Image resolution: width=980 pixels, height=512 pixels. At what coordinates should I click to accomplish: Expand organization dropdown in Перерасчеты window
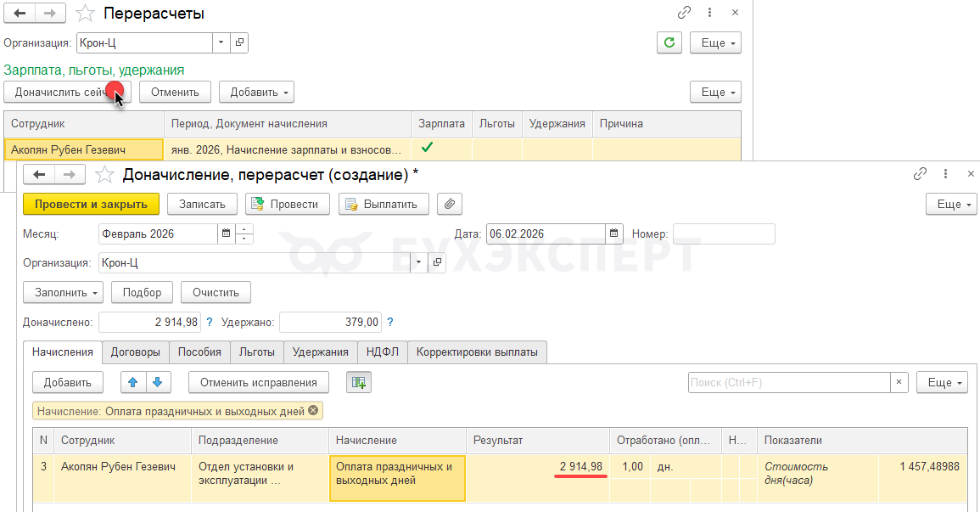coord(221,42)
